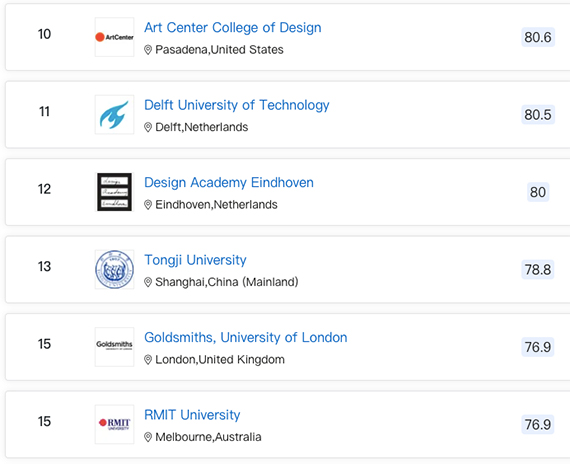
Task: Click the Goldsmiths logo thumbnail
Action: [x=114, y=347]
